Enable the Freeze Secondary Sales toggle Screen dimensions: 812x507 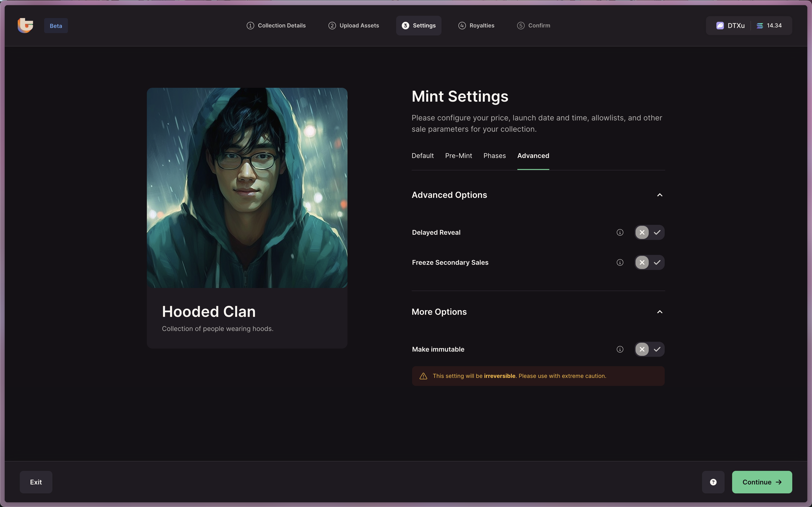tap(657, 263)
